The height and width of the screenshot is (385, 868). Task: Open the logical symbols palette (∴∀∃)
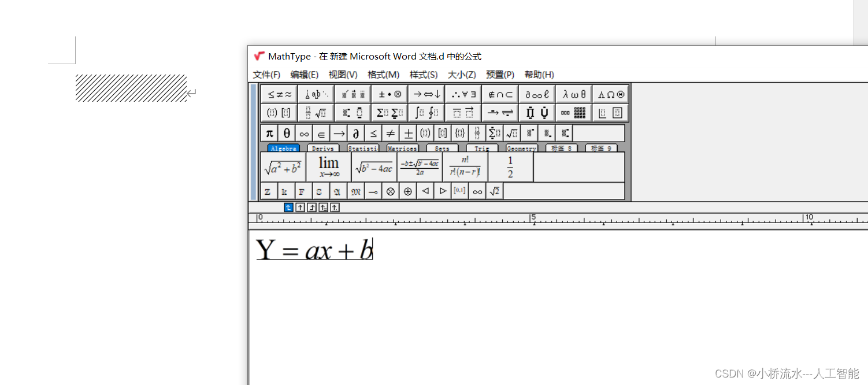point(464,94)
